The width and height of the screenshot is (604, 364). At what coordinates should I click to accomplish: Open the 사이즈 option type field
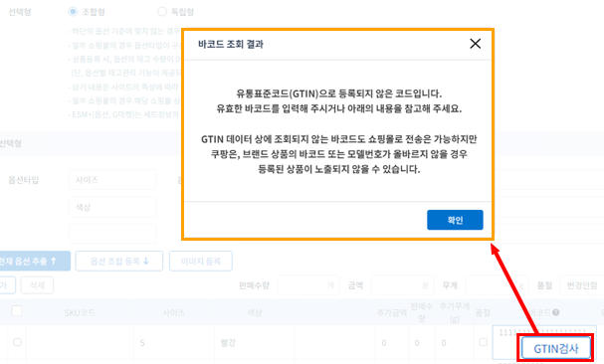pyautogui.click(x=112, y=180)
